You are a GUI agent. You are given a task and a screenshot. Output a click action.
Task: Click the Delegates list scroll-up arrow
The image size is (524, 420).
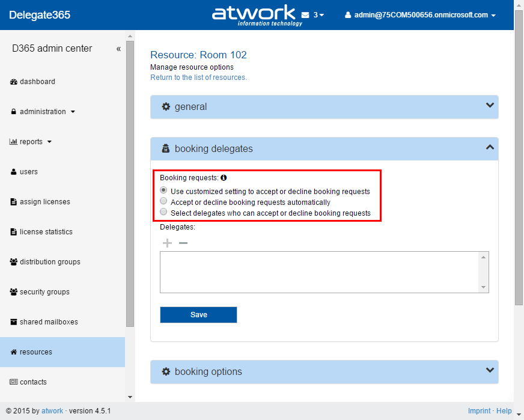(483, 257)
